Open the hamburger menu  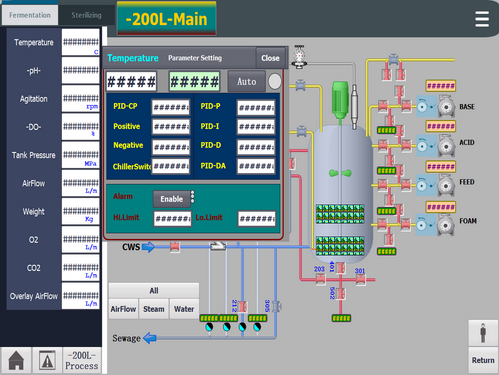point(482,19)
